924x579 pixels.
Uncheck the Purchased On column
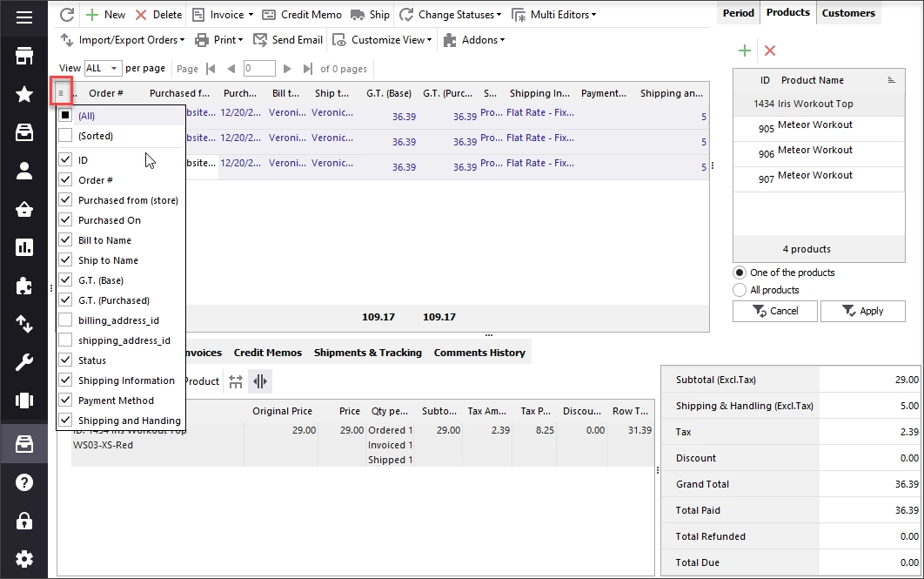pos(65,220)
